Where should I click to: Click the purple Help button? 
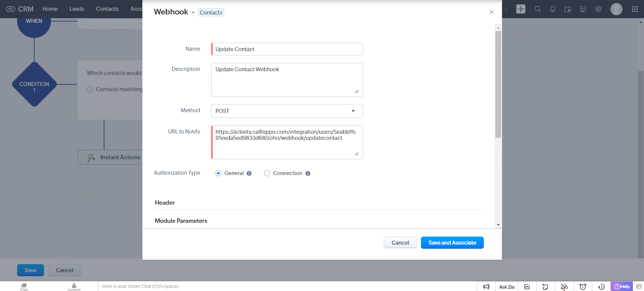(622, 287)
